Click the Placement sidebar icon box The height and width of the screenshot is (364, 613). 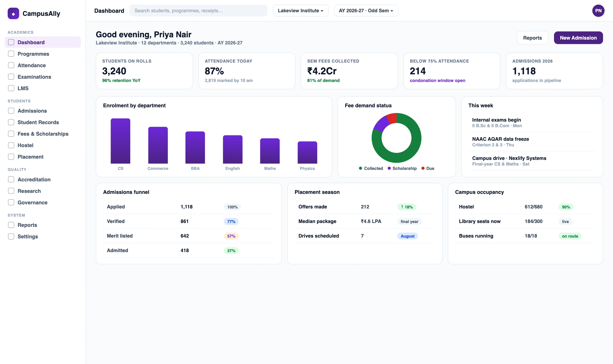pos(11,157)
